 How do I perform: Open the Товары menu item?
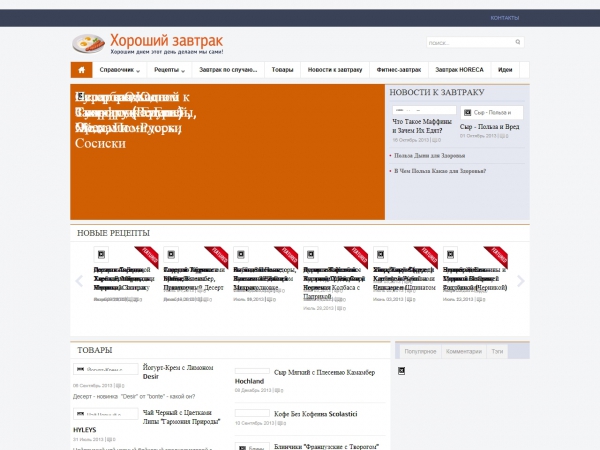pos(282,70)
